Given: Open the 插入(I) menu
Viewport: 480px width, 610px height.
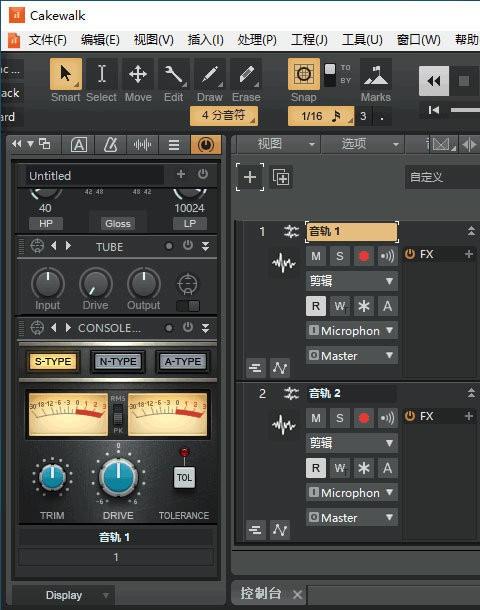Looking at the screenshot, I should (x=206, y=40).
